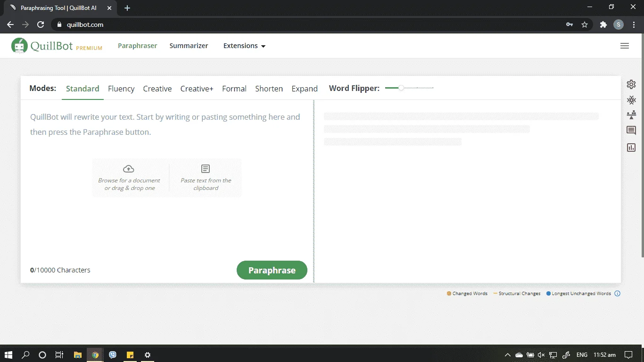Select the Standard mode tab
This screenshot has width=644, height=362.
[83, 89]
